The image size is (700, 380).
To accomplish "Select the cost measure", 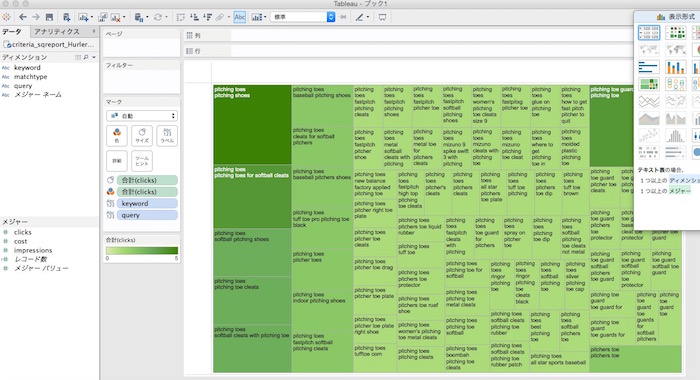I will (x=21, y=241).
